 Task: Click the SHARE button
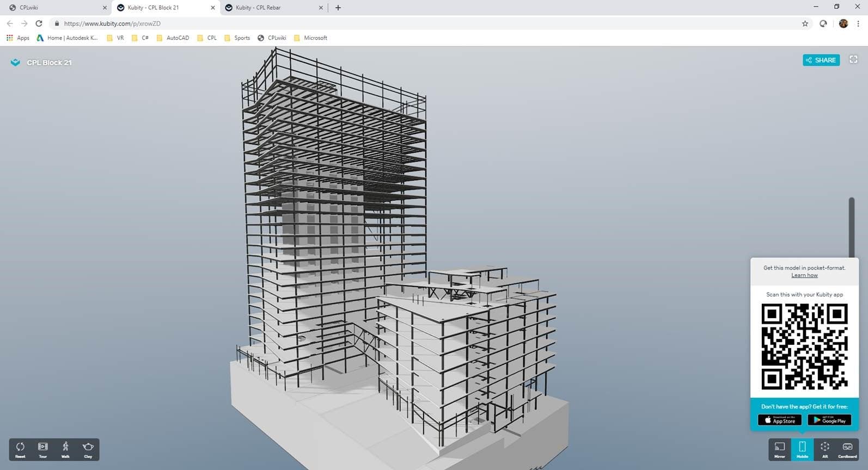click(821, 60)
